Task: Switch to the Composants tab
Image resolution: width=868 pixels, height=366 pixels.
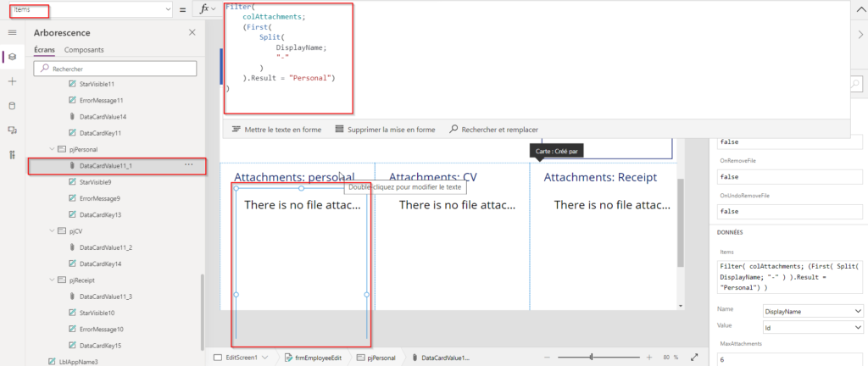Action: coord(84,50)
